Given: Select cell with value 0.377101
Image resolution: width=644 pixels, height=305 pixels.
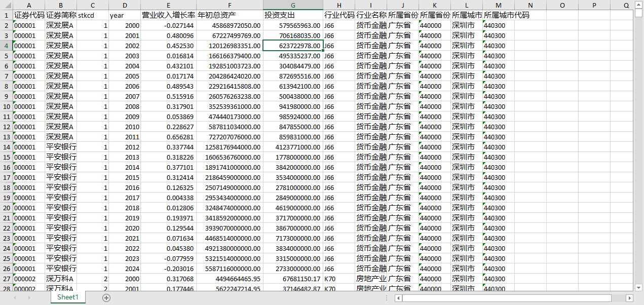Looking at the screenshot, I should 169,167.
